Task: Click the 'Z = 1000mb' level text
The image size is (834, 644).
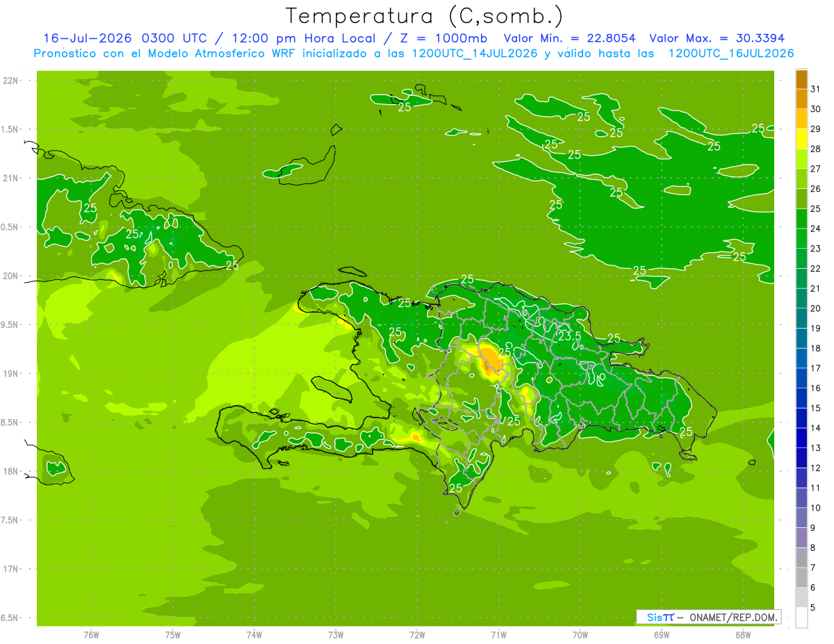Action: click(443, 38)
